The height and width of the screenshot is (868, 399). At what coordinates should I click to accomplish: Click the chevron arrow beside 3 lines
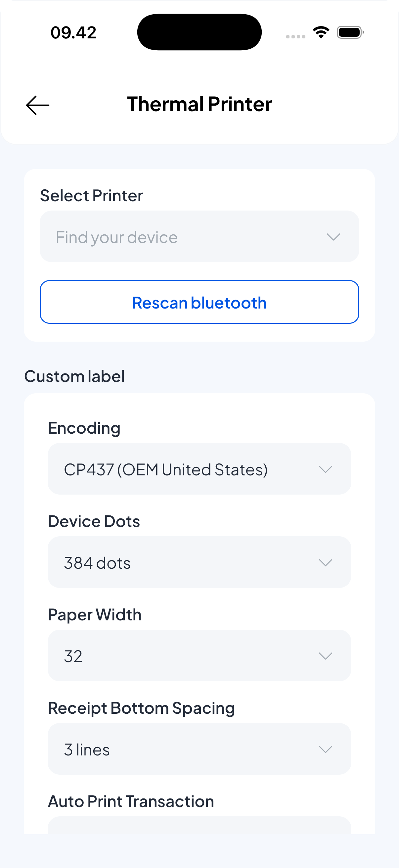325,749
